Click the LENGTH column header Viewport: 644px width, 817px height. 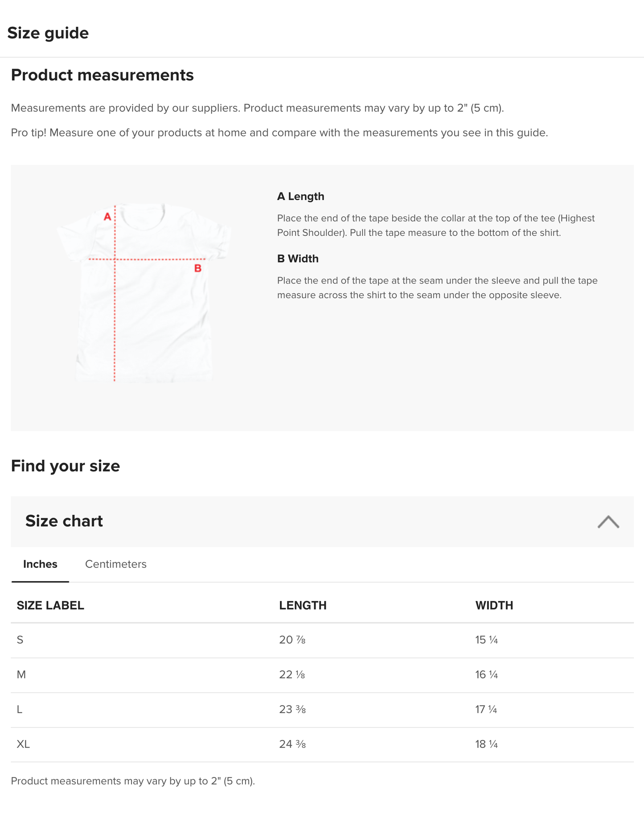303,605
